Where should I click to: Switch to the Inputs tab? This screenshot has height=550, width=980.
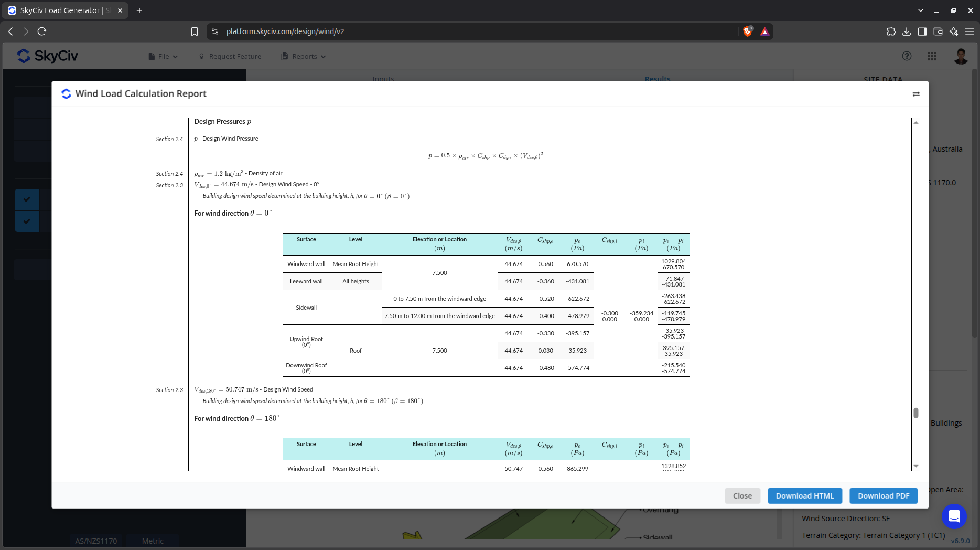click(383, 79)
